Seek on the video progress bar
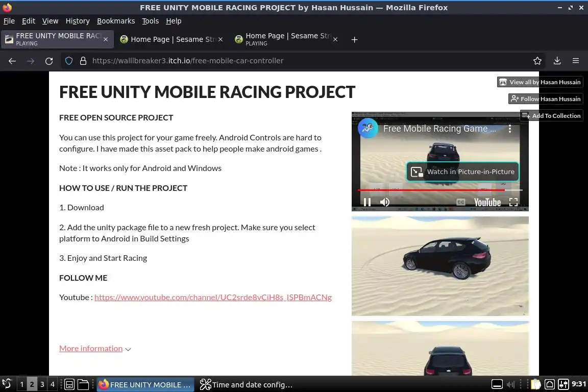The width and height of the screenshot is (588, 392). pyautogui.click(x=440, y=190)
